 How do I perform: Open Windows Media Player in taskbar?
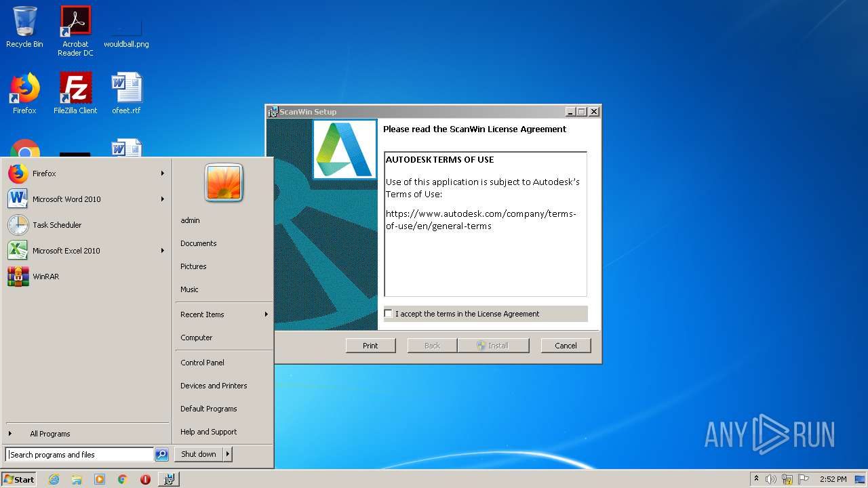100,479
